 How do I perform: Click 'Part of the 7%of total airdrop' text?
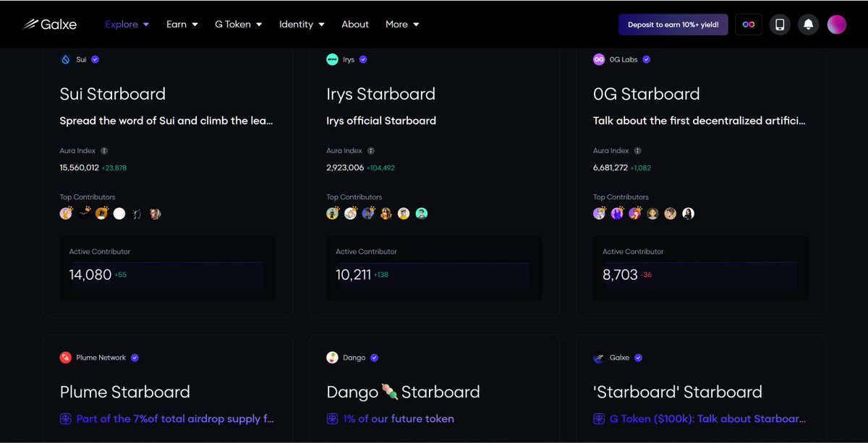[175, 418]
